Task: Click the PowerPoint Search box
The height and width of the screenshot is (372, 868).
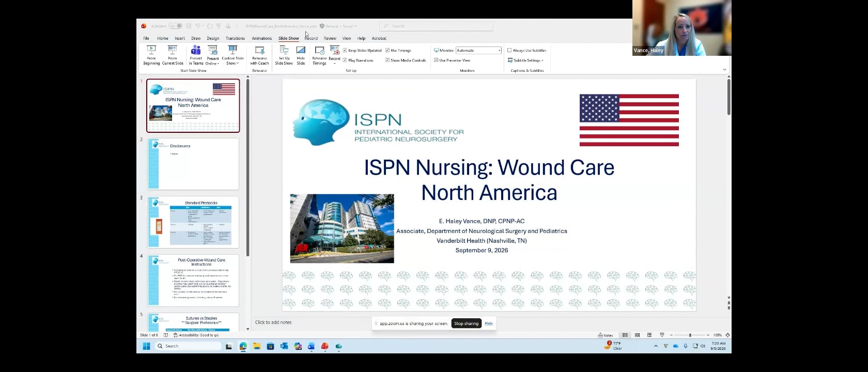Action: pyautogui.click(x=437, y=26)
